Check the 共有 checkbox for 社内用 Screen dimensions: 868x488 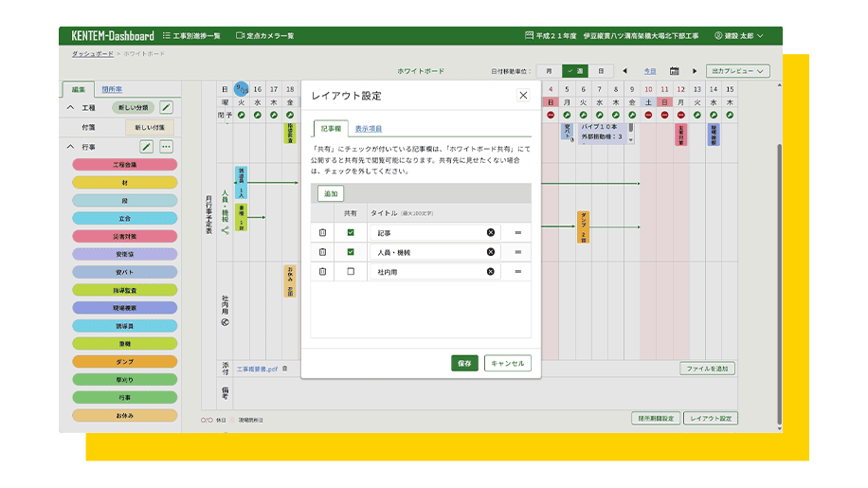click(351, 272)
